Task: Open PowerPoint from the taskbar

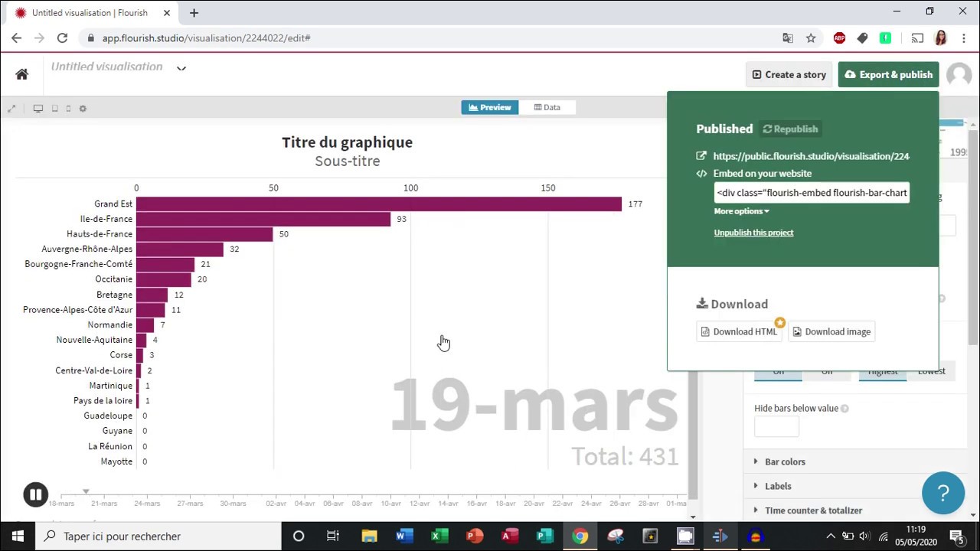Action: click(x=474, y=536)
